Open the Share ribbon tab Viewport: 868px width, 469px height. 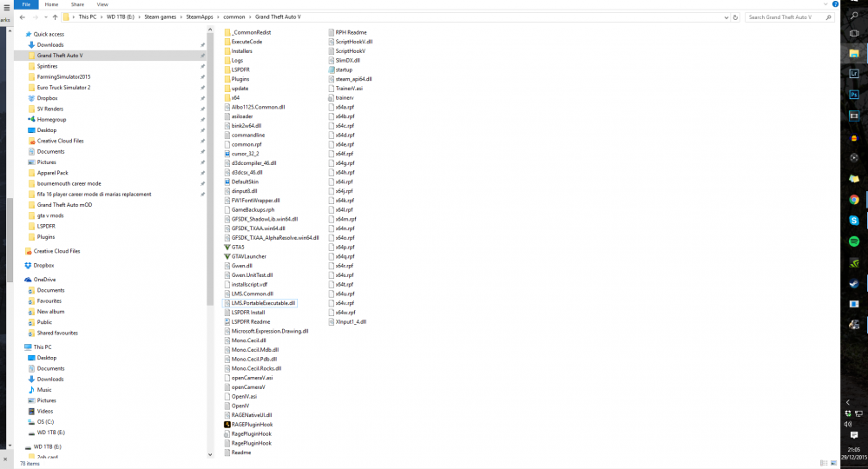pyautogui.click(x=77, y=4)
